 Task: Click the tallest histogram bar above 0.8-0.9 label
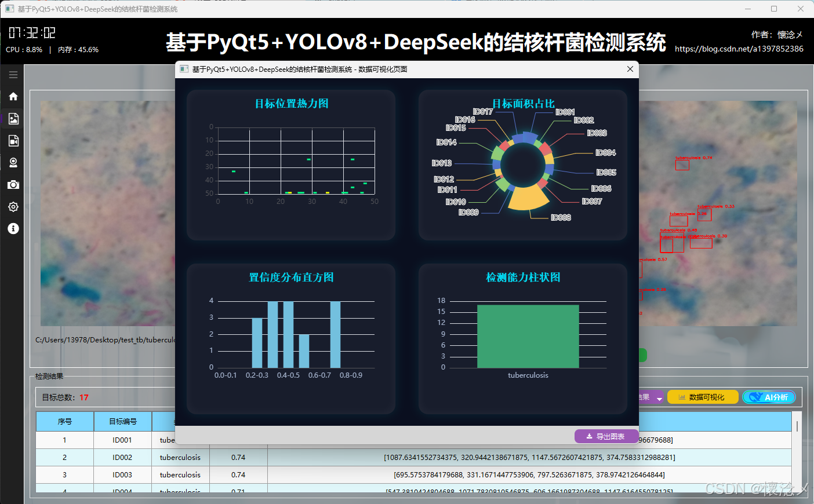[x=335, y=334]
